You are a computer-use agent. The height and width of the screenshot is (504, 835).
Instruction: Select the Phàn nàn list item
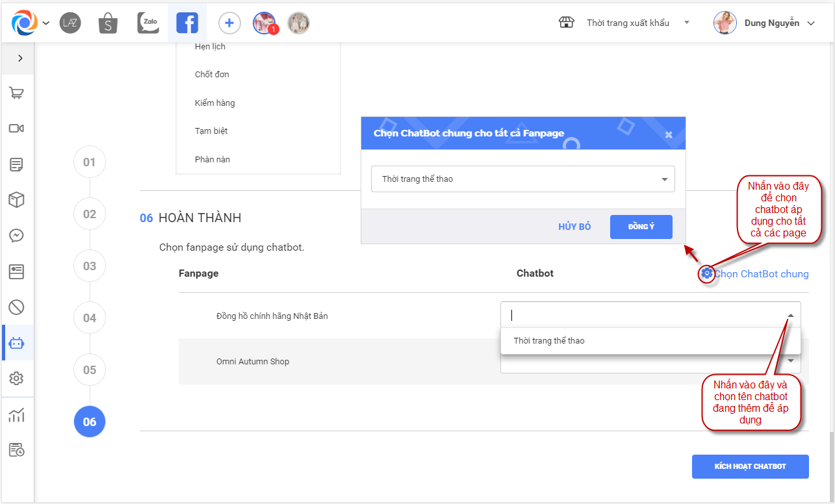click(x=212, y=160)
